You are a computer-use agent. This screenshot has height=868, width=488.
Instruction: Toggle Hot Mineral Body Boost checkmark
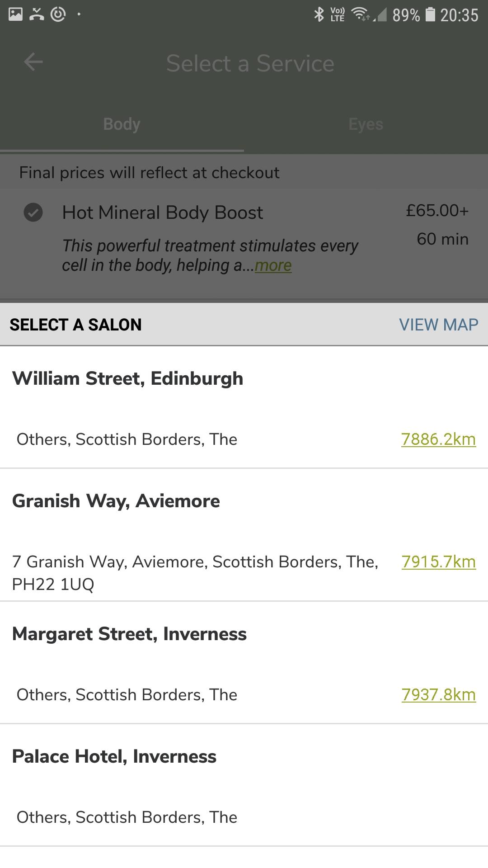[x=33, y=212]
